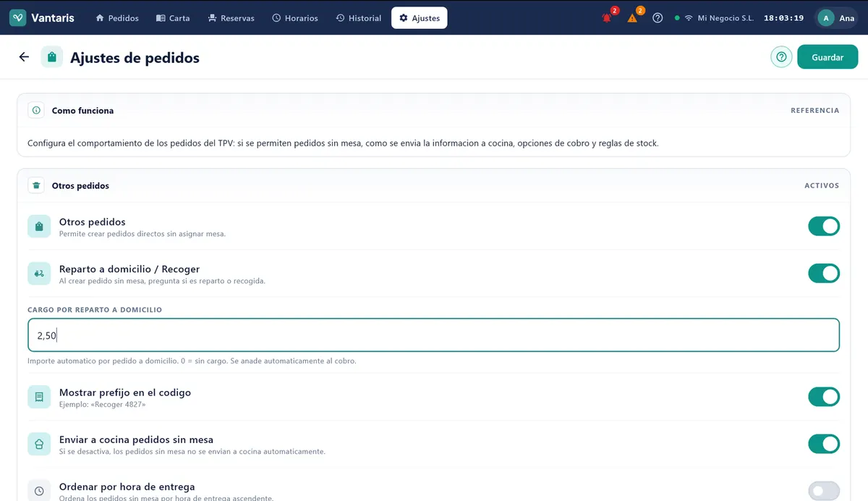The width and height of the screenshot is (868, 501).
Task: Click the bag icon in the Otros pedidos row
Action: click(39, 227)
